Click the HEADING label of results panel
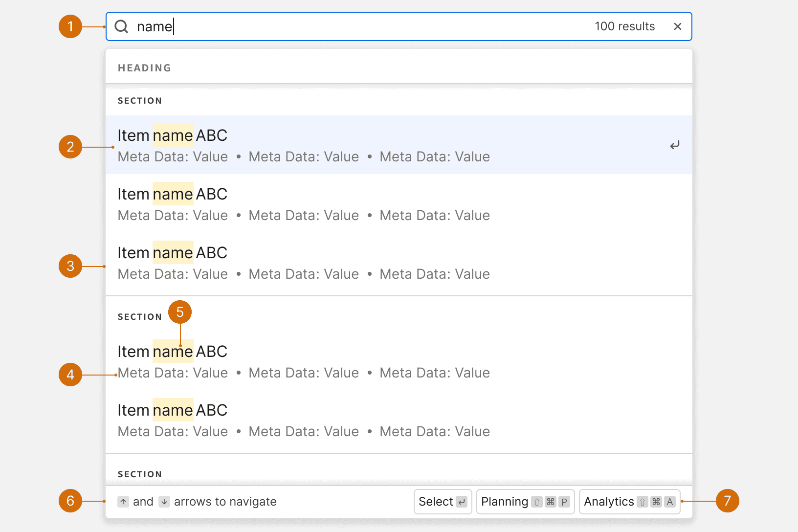This screenshot has width=798, height=532. click(x=144, y=68)
